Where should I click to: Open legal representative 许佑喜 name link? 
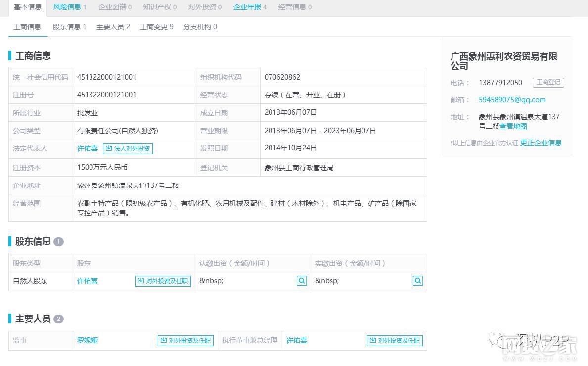[x=88, y=148]
